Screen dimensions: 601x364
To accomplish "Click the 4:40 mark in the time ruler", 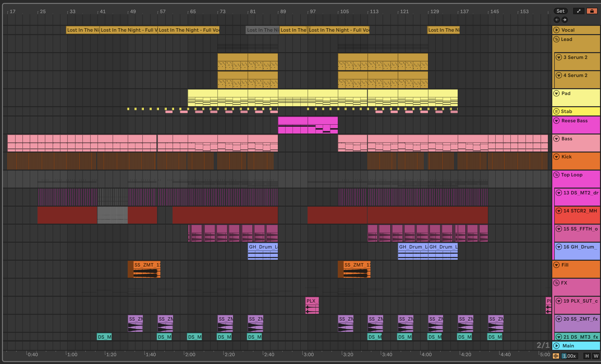I will click(505, 354).
